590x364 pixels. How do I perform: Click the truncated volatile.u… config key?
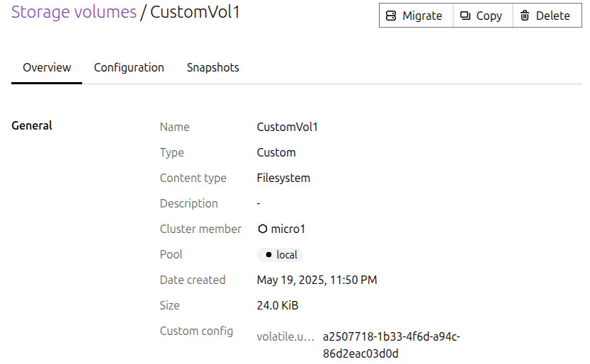click(285, 336)
